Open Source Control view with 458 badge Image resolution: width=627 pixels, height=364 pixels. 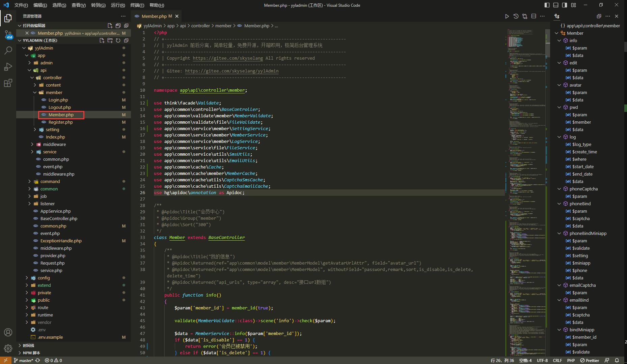pyautogui.click(x=8, y=34)
